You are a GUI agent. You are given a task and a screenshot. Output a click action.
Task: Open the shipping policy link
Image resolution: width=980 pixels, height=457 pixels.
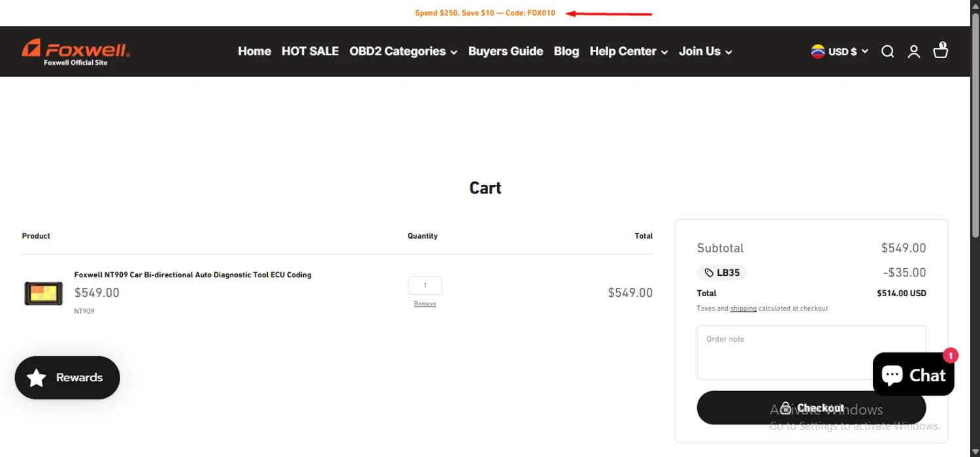pyautogui.click(x=743, y=309)
